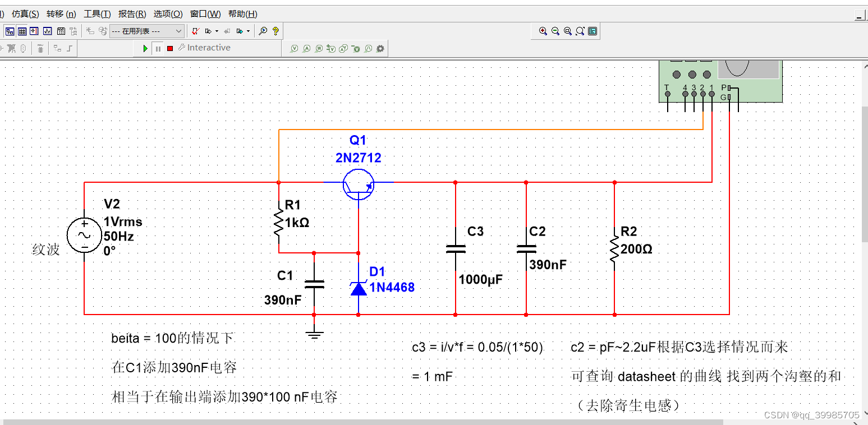868x425 pixels.
Task: Open the probe settings gear icon
Action: coord(380,48)
